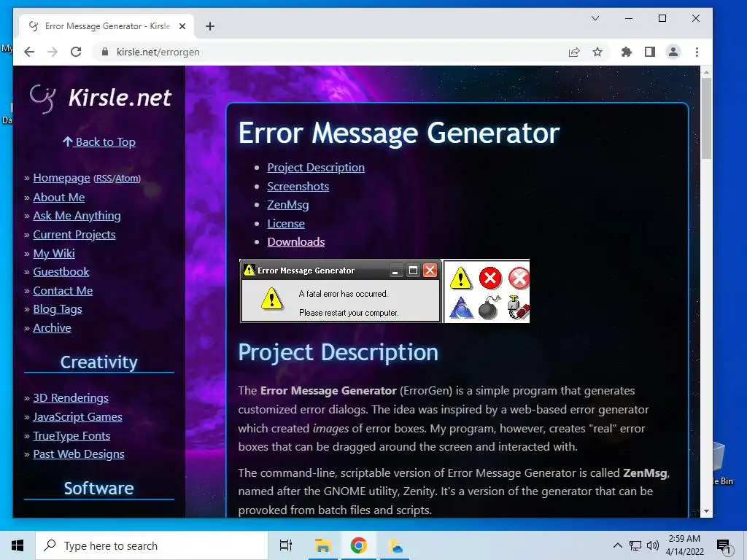Expand the tab search chevron
The height and width of the screenshot is (560, 747).
tap(595, 18)
